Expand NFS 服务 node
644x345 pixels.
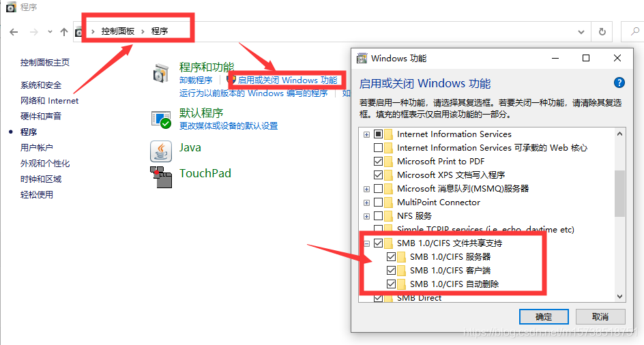click(366, 216)
